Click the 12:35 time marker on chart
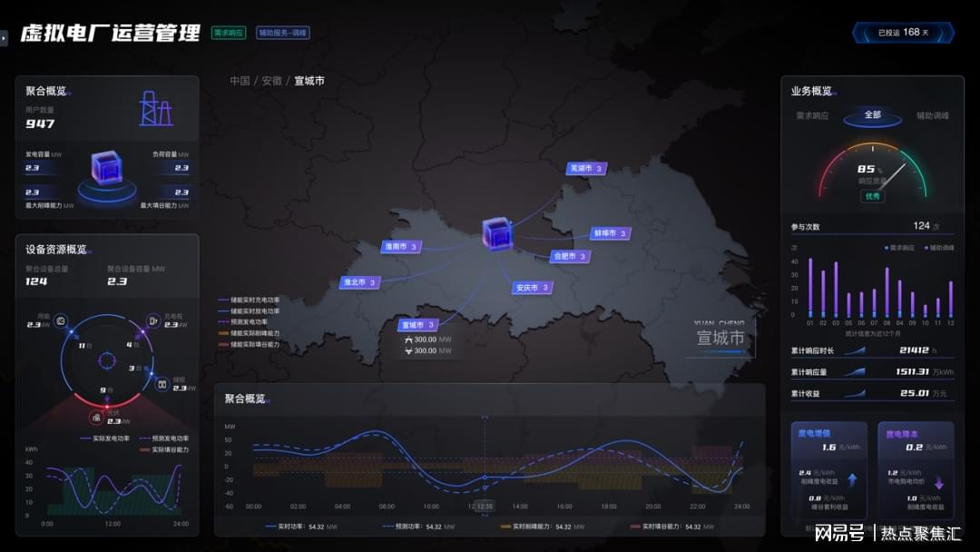 click(485, 507)
